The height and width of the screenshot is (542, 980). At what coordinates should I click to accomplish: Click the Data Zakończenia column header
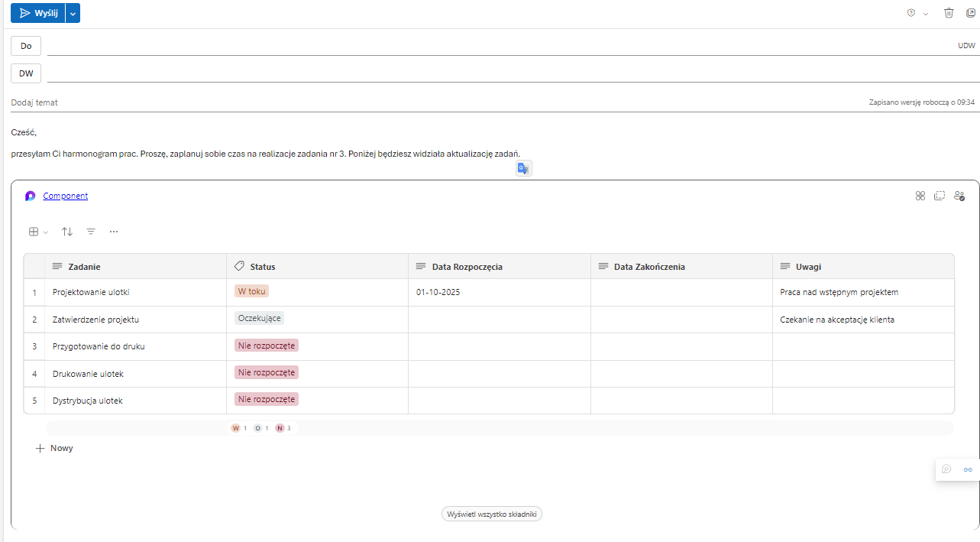648,267
